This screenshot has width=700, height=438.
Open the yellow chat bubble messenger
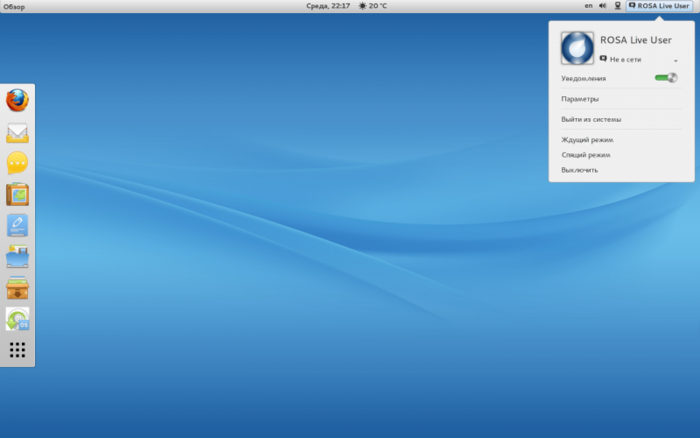point(17,164)
